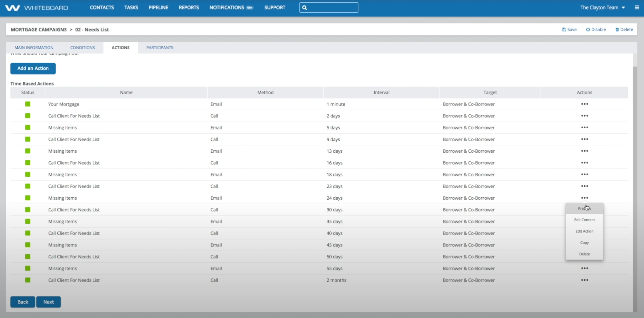Viewport: 644px width, 318px height.
Task: Switch to the Main Information tab
Action: pos(34,48)
